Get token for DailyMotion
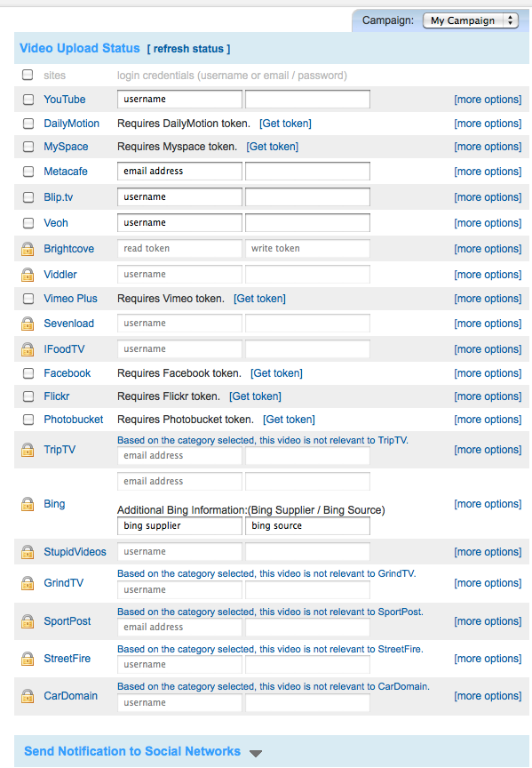Image resolution: width=532 pixels, height=768 pixels. click(x=285, y=124)
